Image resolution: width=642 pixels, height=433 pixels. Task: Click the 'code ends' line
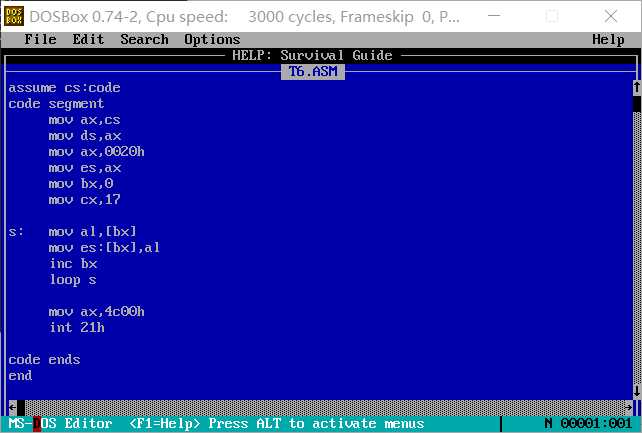pos(44,359)
